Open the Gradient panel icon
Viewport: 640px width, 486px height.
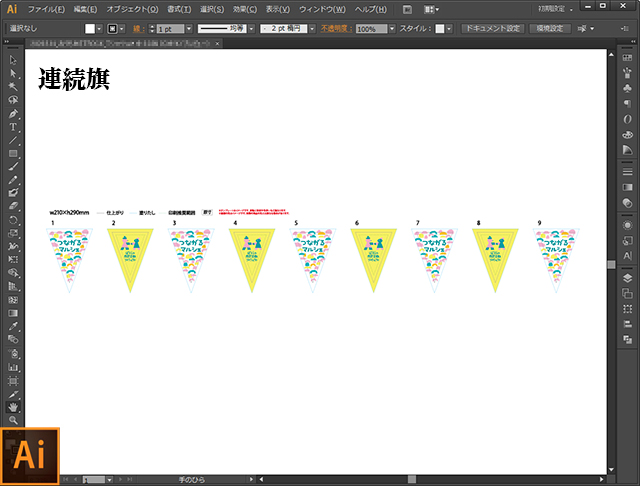pyautogui.click(x=627, y=187)
